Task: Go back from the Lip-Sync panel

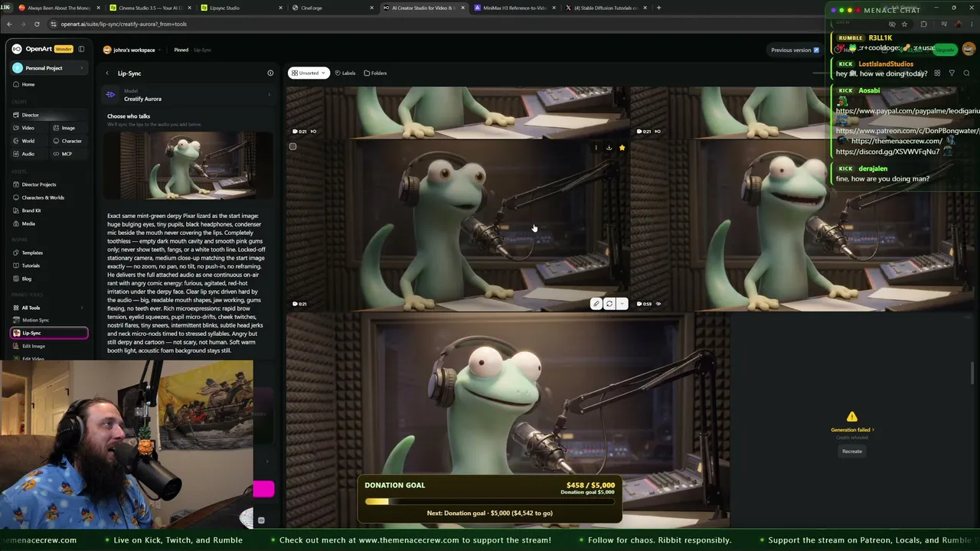Action: (x=107, y=73)
